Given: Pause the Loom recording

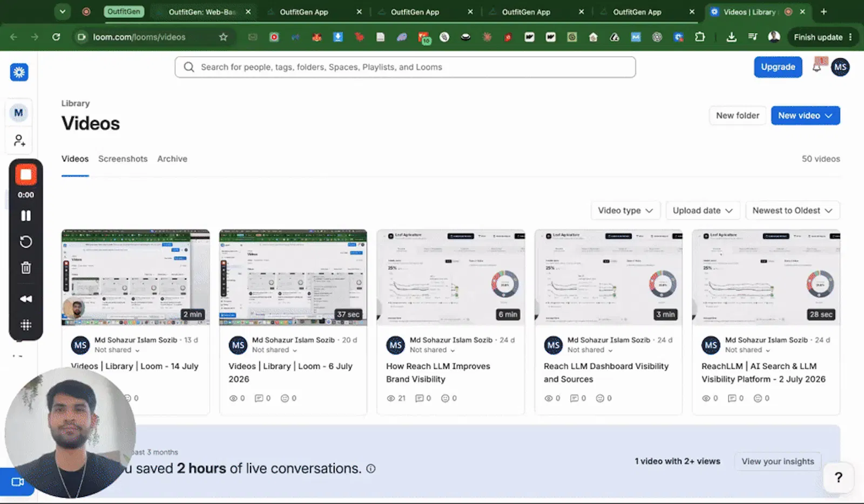Looking at the screenshot, I should coord(26,216).
